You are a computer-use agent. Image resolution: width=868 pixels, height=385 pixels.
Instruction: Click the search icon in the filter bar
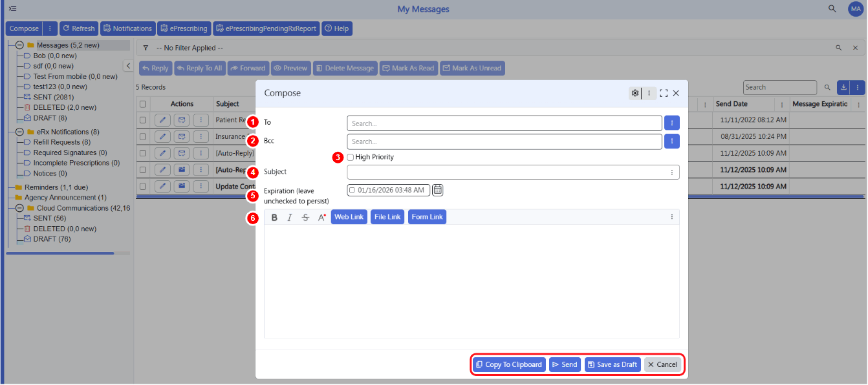(x=839, y=48)
